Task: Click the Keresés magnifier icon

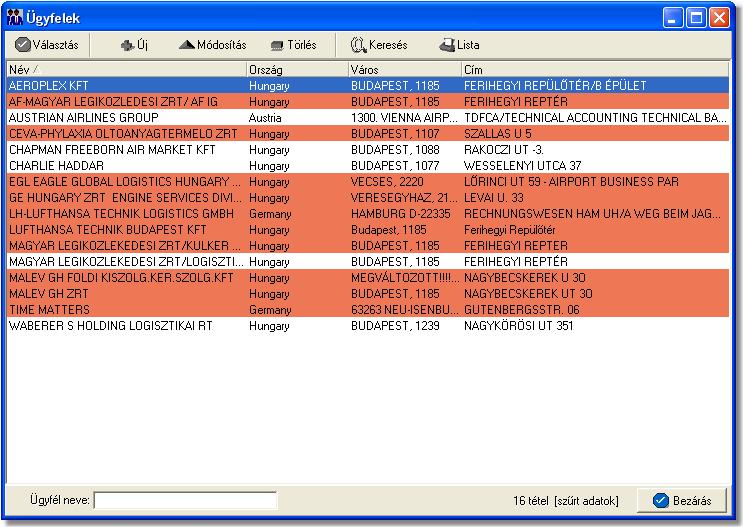Action: pos(358,45)
